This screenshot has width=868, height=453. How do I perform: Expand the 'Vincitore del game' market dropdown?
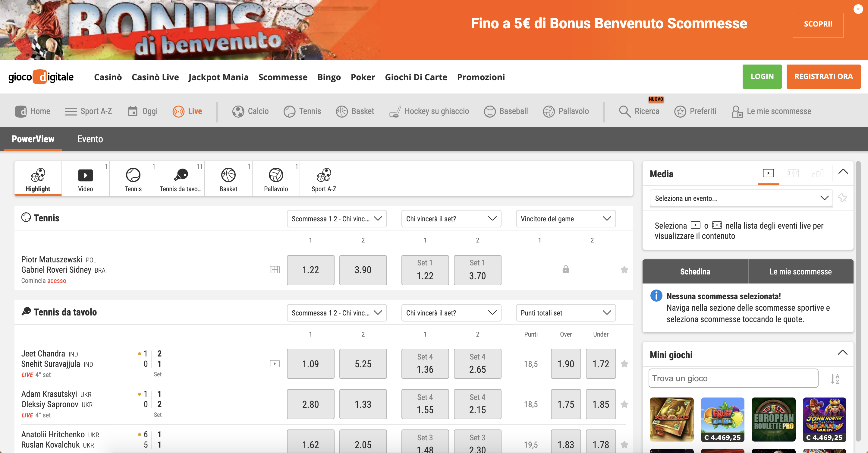pyautogui.click(x=566, y=219)
